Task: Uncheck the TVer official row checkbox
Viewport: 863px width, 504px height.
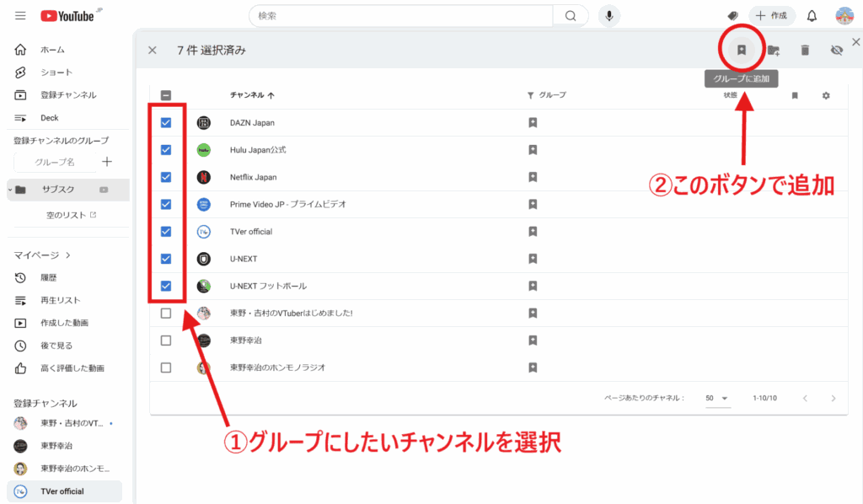Action: (166, 231)
